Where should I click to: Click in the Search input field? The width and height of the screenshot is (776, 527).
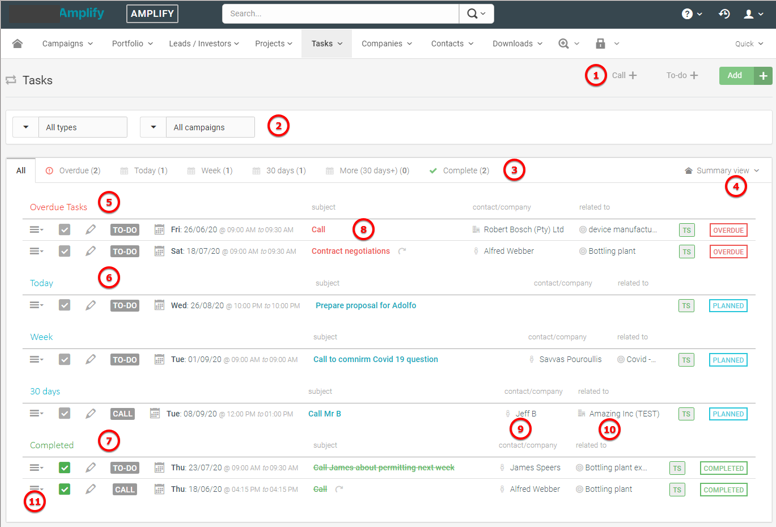[x=341, y=14]
